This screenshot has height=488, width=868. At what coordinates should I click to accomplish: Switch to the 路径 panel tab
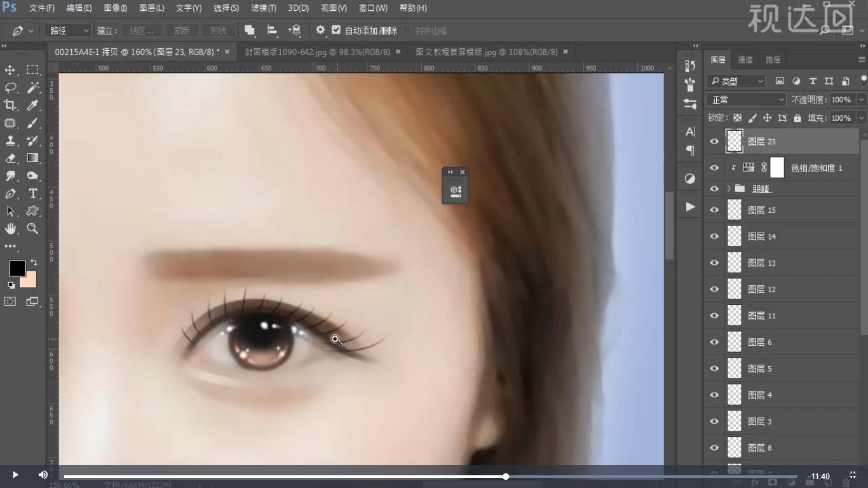(773, 60)
